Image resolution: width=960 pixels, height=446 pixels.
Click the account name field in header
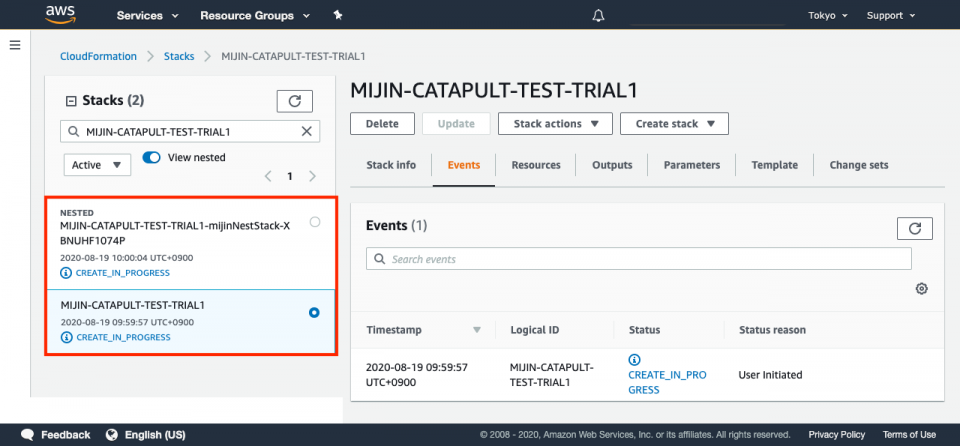707,17
